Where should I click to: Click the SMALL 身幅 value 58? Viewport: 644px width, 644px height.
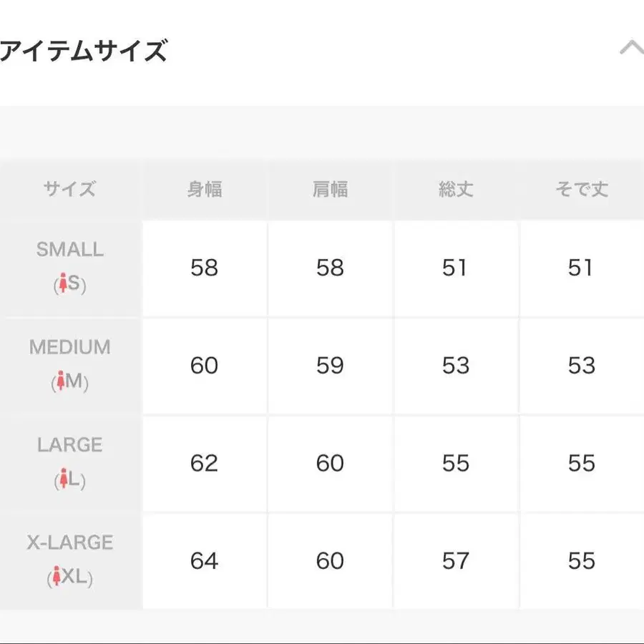coord(205,268)
